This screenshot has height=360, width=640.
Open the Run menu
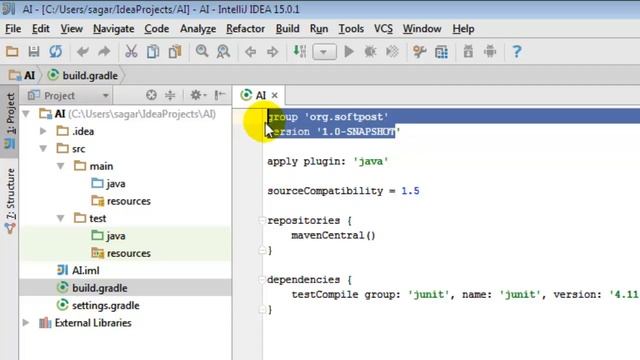[319, 29]
